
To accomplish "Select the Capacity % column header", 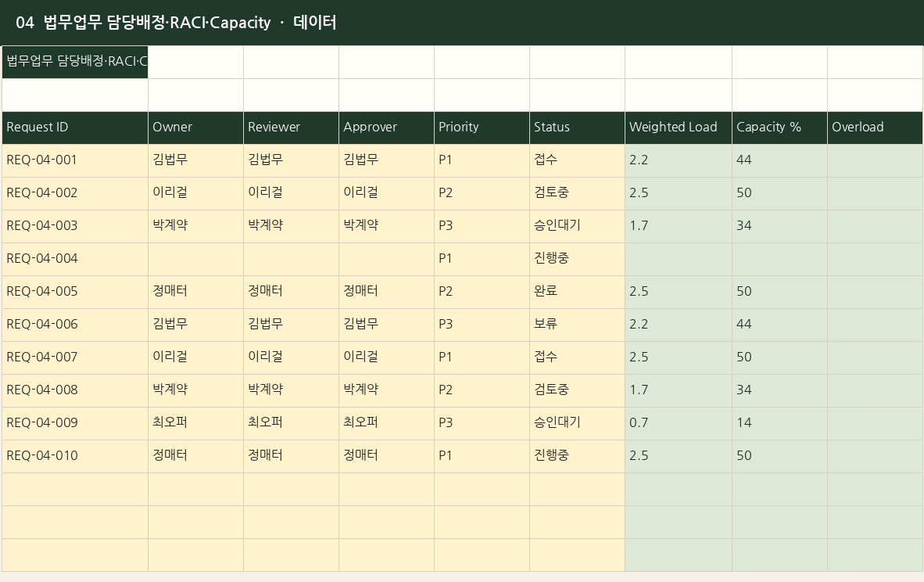I will tap(779, 128).
